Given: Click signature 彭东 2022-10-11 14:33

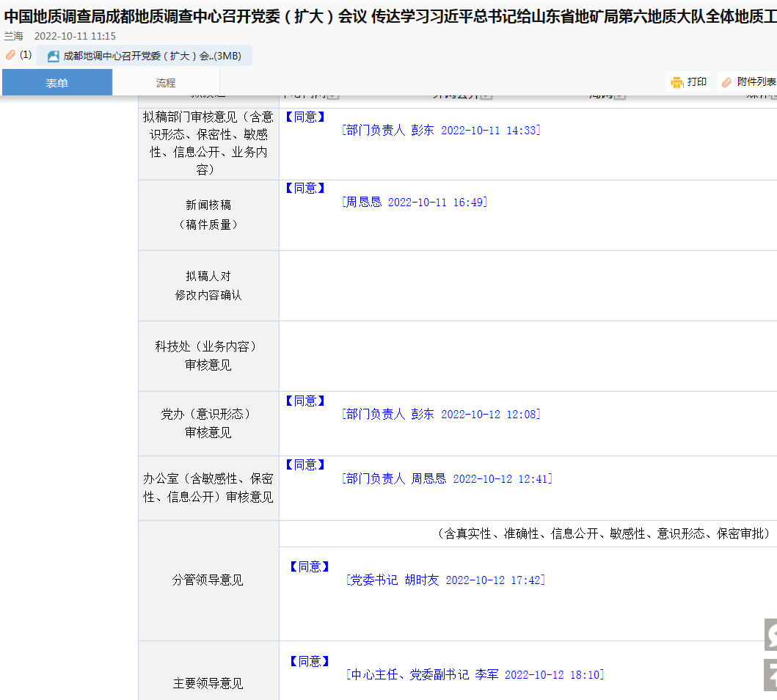Looking at the screenshot, I should click(x=441, y=131).
